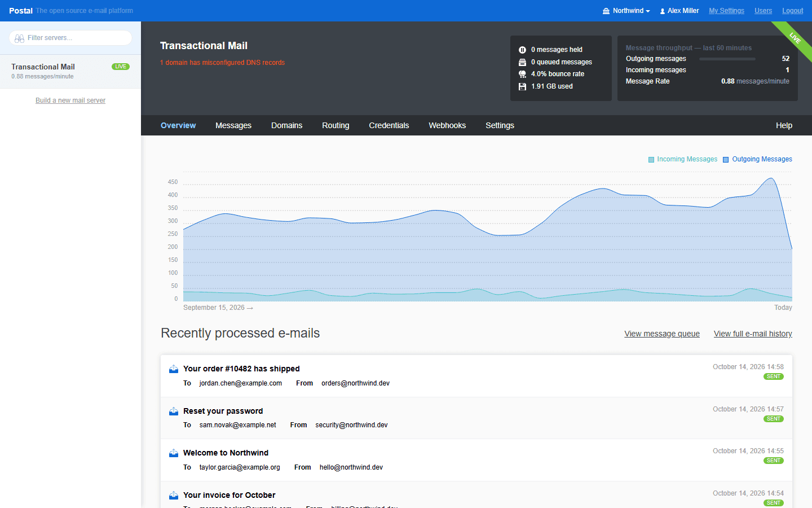Click Build a new mail server
Screen dimensions: 812x508
click(x=70, y=100)
